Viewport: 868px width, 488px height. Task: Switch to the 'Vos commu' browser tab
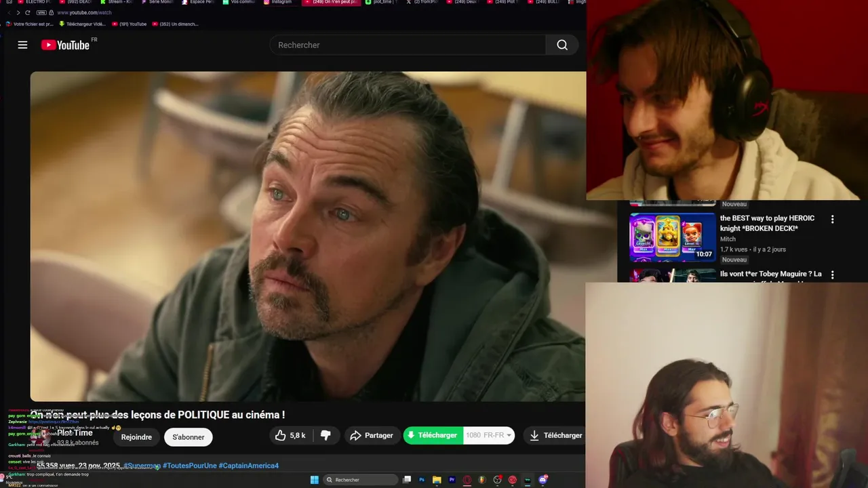pos(240,2)
